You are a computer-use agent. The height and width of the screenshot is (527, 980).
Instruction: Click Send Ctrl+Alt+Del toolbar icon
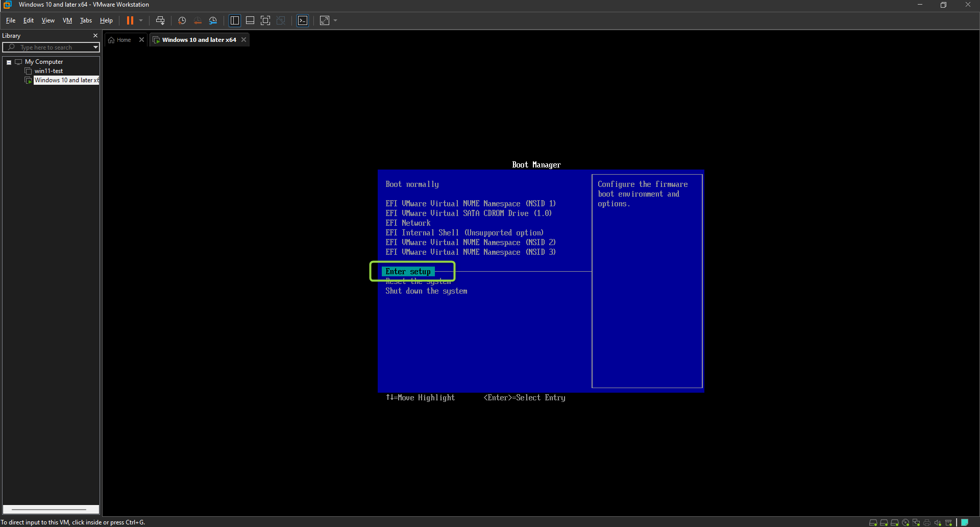[x=160, y=20]
